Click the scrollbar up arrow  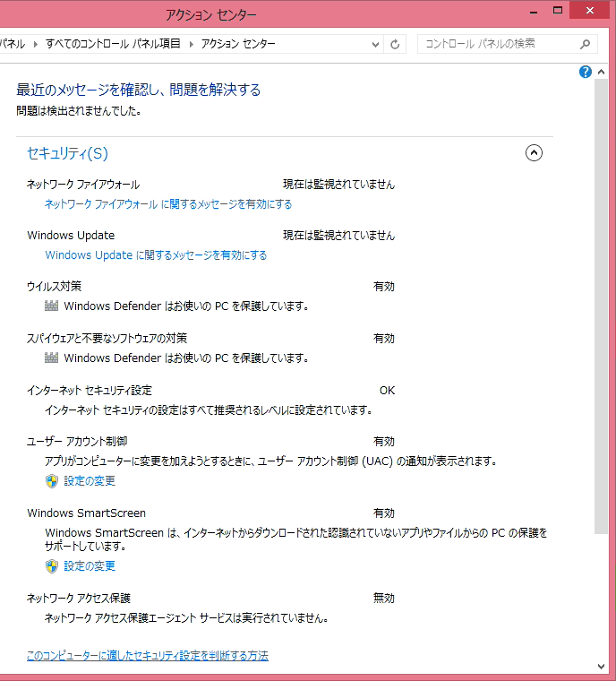[x=601, y=72]
